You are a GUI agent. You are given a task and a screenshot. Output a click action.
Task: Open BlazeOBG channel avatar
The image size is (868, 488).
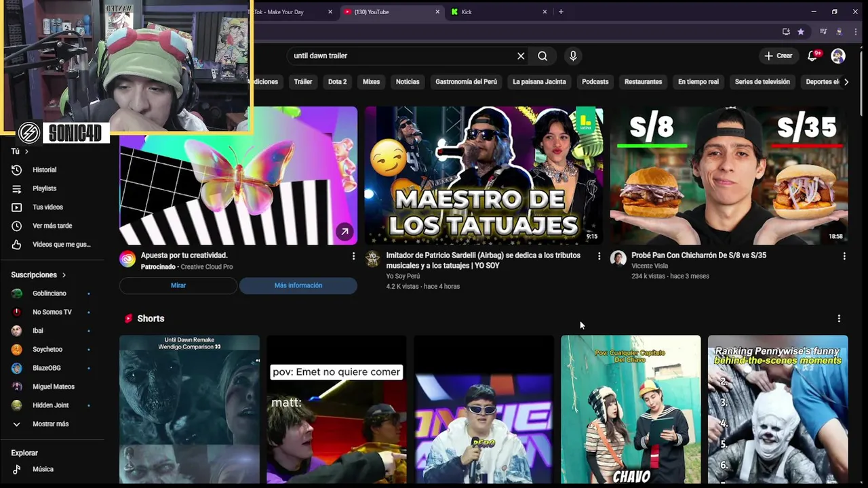click(x=17, y=368)
